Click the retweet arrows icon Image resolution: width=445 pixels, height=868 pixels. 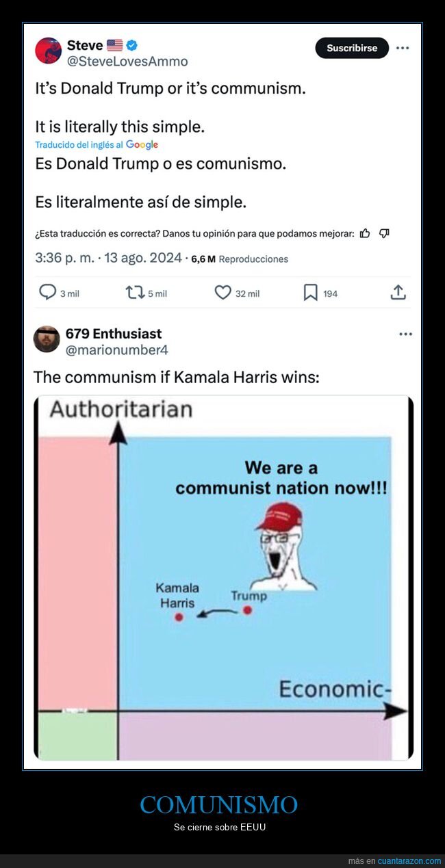[135, 293]
